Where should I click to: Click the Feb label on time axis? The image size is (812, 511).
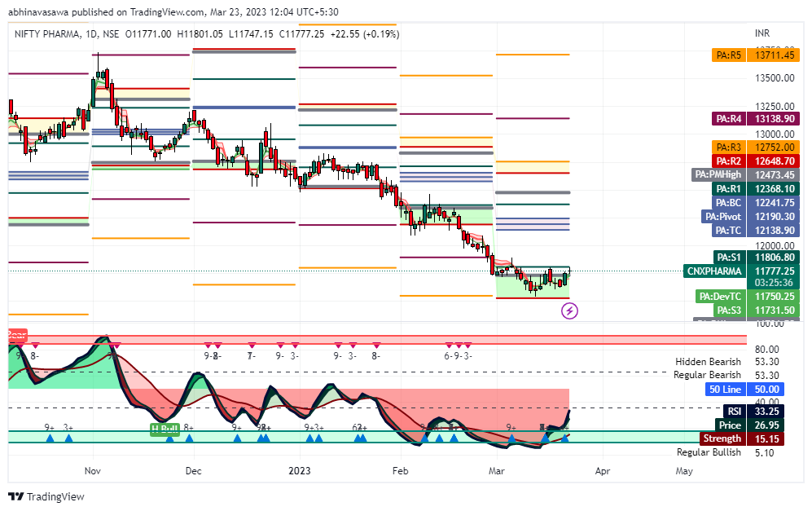point(401,471)
